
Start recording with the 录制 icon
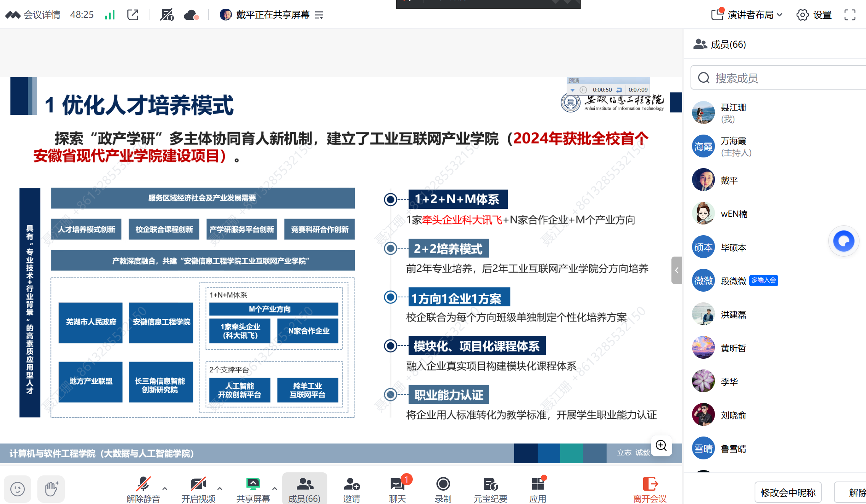coord(443,489)
